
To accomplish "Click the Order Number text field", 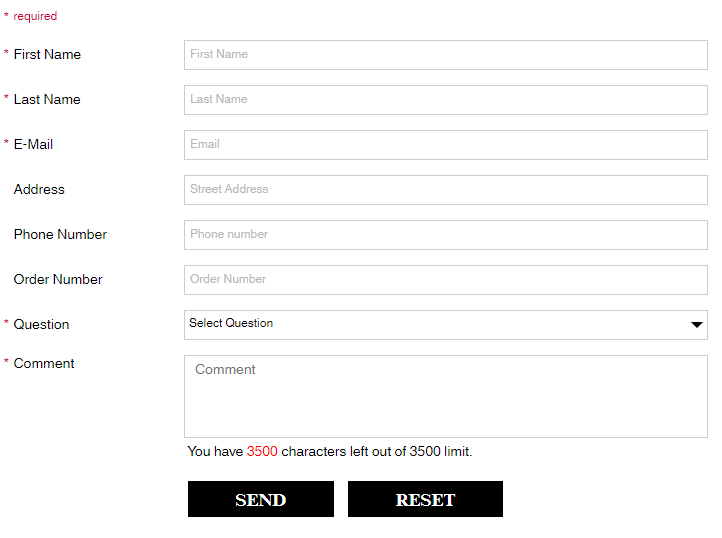I will click(x=446, y=280).
